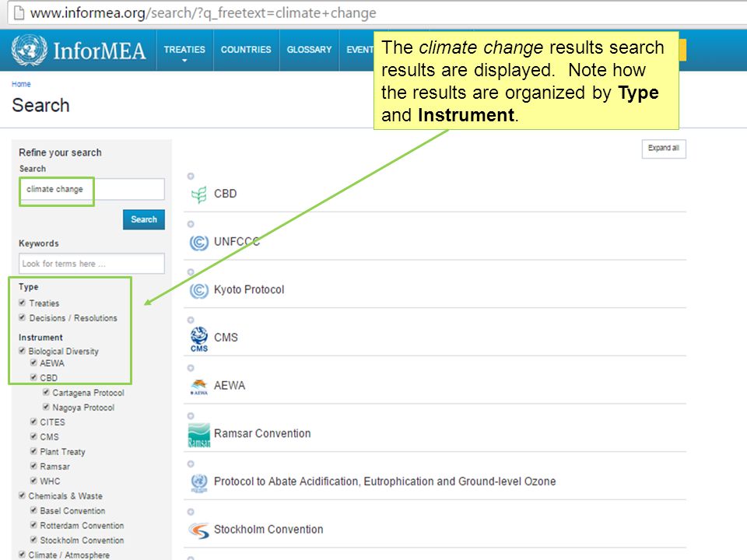Screen dimensions: 747x560
Task: Click the Stockholm Convention swirl logo
Action: [x=198, y=530]
